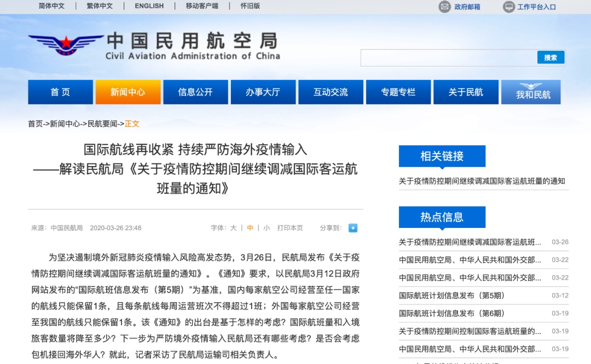Open 信息公开 nav tab
The image size is (591, 364).
pyautogui.click(x=195, y=92)
